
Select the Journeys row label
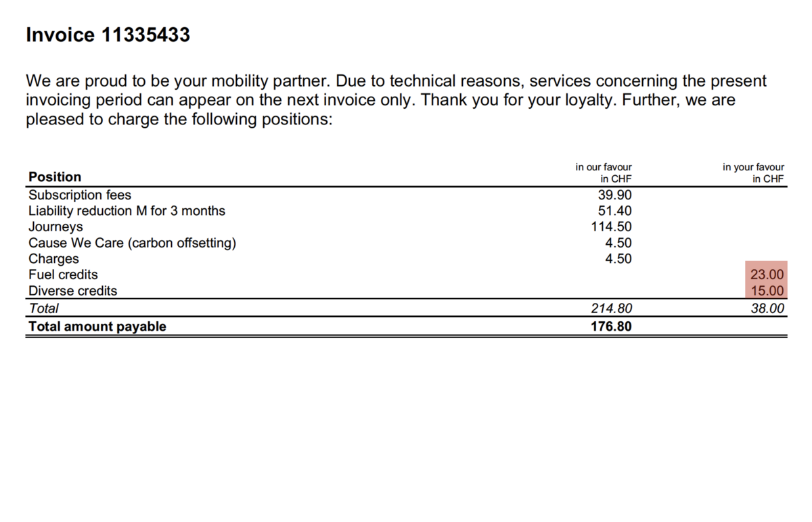(55, 227)
